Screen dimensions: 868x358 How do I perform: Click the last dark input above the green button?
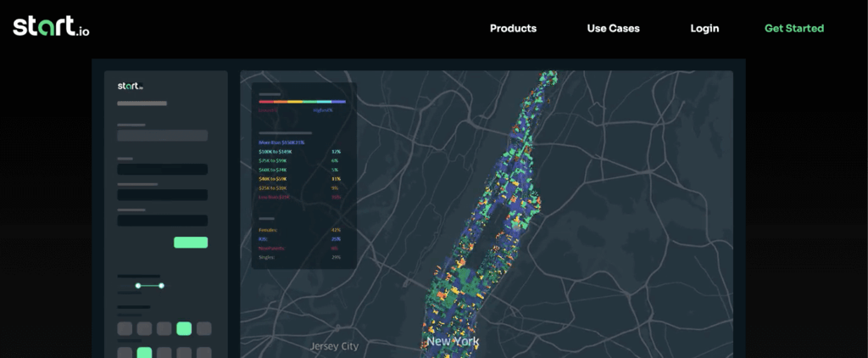click(162, 221)
